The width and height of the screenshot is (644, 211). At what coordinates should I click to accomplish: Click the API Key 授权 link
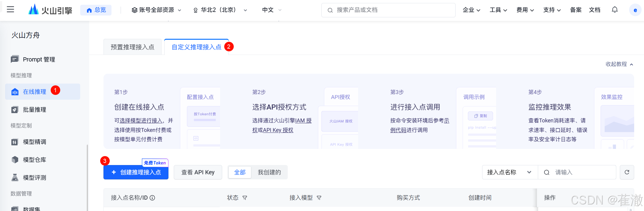point(278,130)
